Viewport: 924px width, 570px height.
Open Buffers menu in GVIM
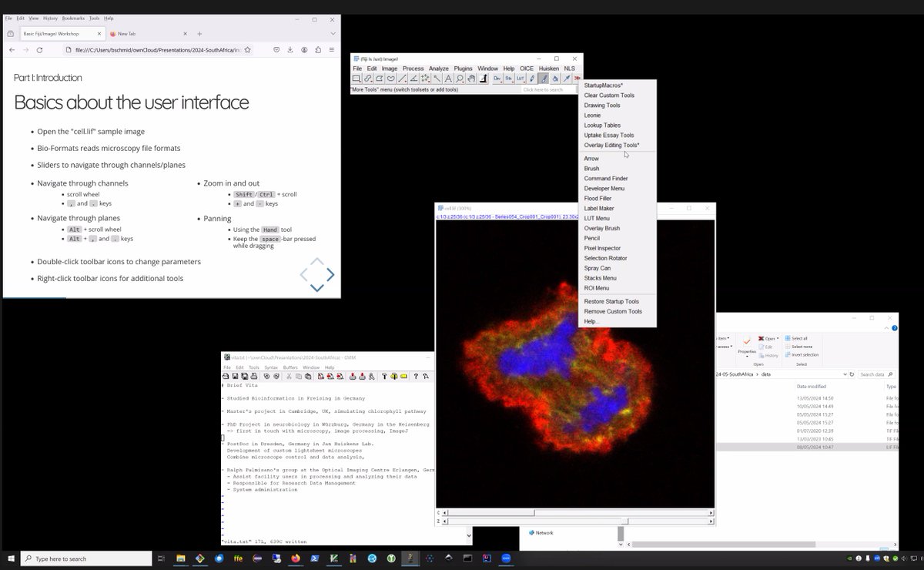click(290, 367)
